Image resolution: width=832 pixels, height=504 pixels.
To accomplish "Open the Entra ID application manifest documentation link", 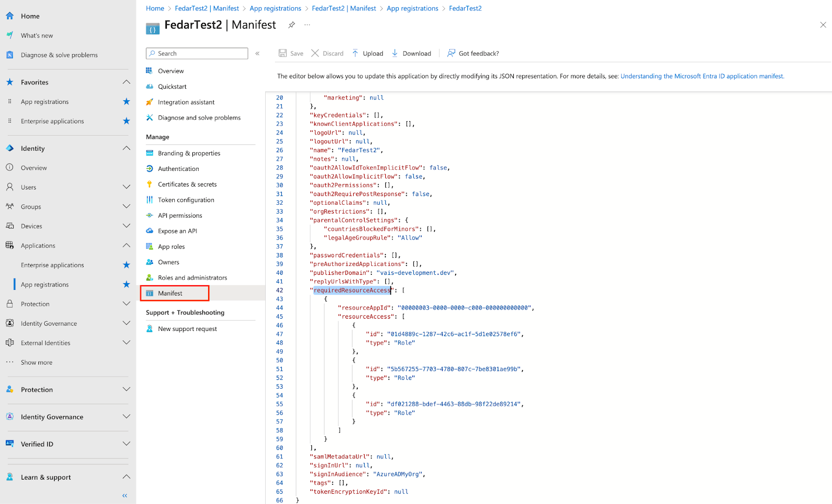I will (x=701, y=76).
